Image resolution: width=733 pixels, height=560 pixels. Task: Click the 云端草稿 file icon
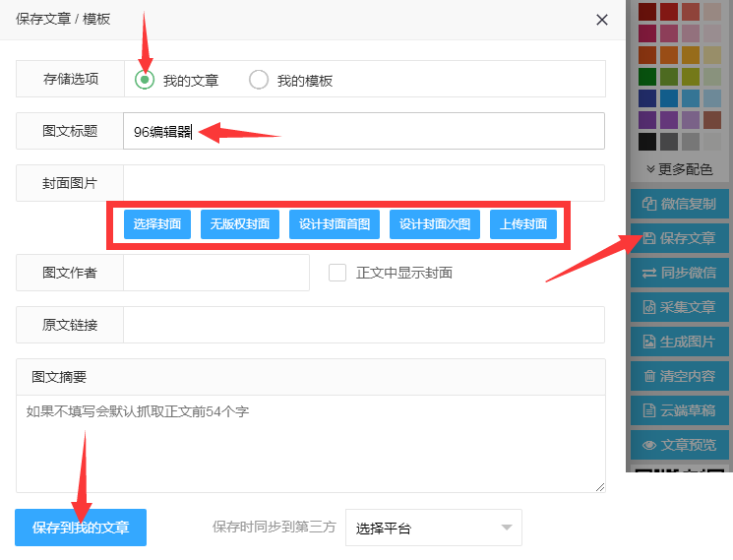coord(648,410)
